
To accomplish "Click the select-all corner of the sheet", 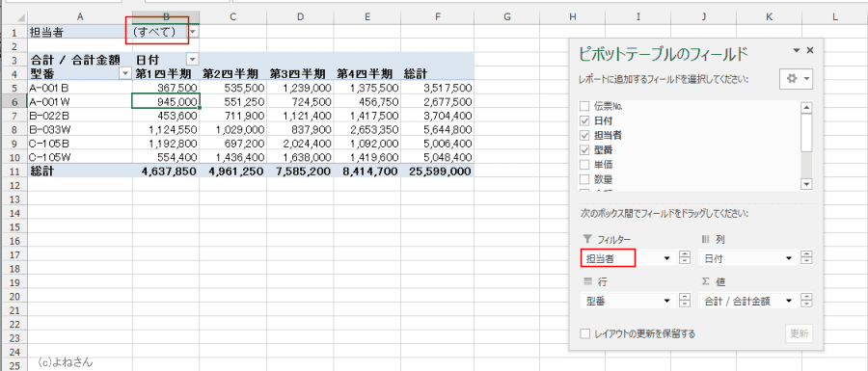I will [x=14, y=17].
